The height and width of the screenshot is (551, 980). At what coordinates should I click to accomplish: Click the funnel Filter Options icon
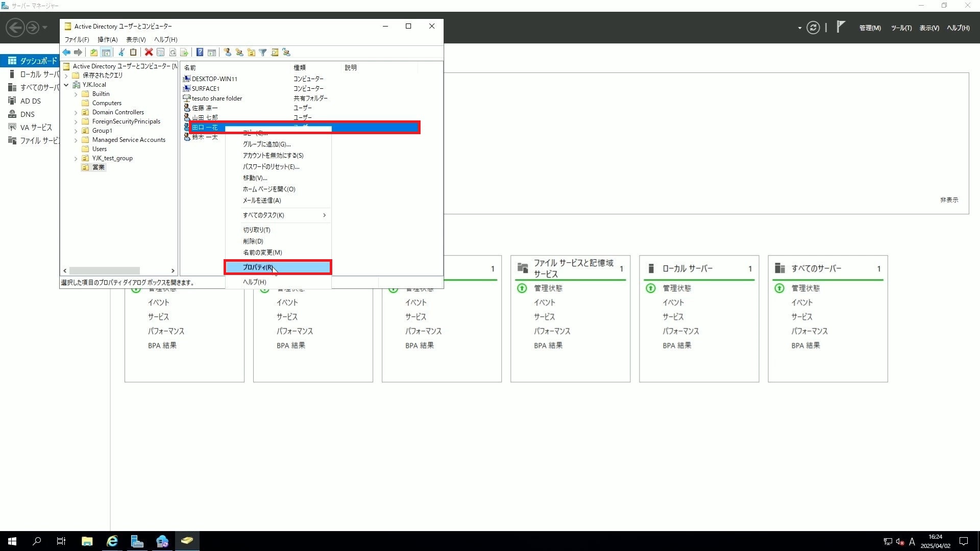pyautogui.click(x=263, y=53)
